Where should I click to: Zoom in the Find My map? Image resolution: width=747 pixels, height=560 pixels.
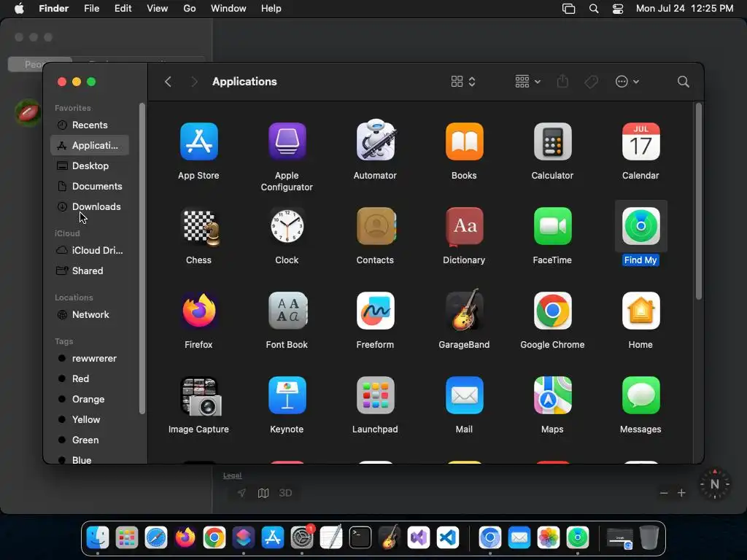pyautogui.click(x=682, y=493)
